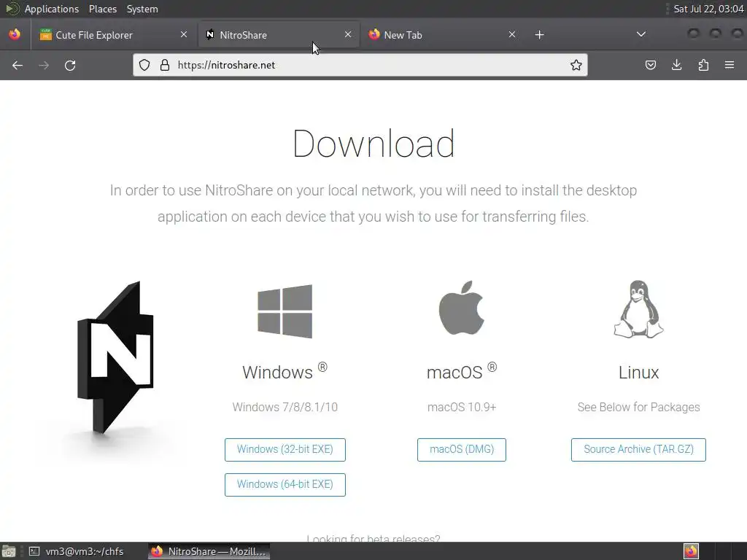Close the Cute File Explorer tab
The height and width of the screenshot is (560, 747).
(183, 34)
